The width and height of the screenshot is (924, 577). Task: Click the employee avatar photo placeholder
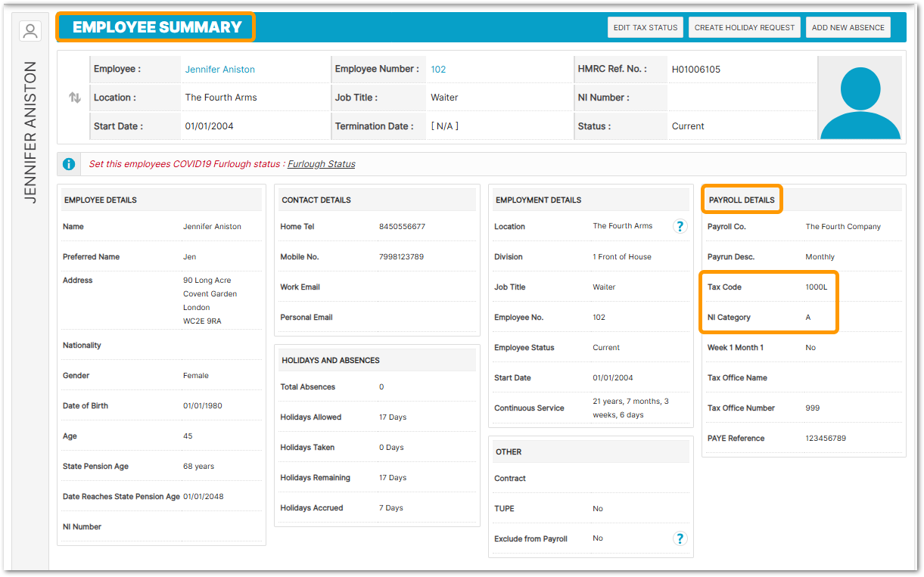coord(859,98)
